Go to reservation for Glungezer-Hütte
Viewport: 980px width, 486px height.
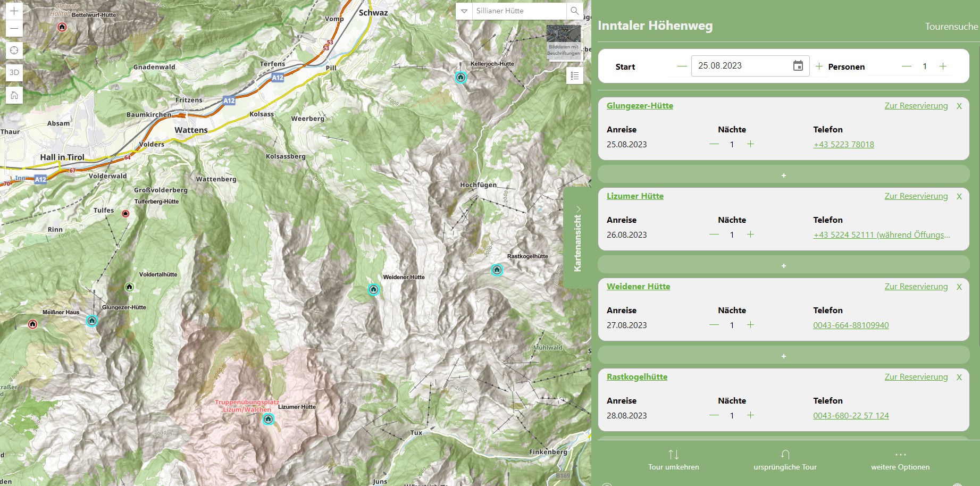(916, 106)
